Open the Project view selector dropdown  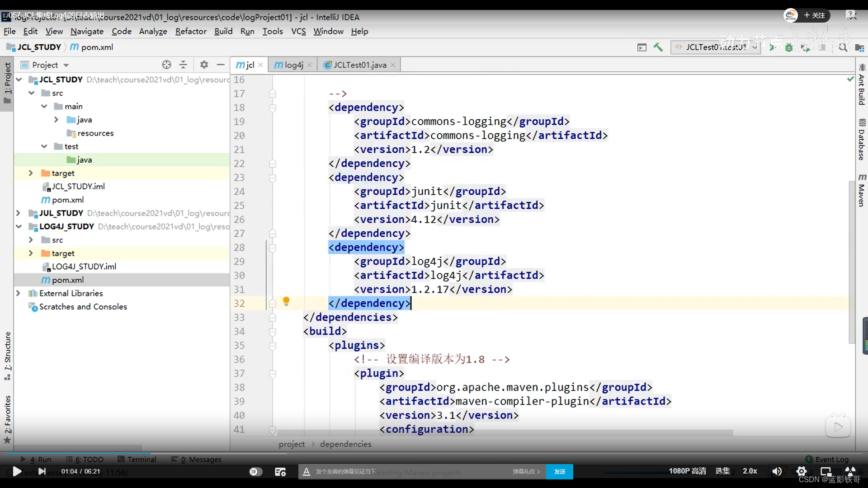coord(45,65)
